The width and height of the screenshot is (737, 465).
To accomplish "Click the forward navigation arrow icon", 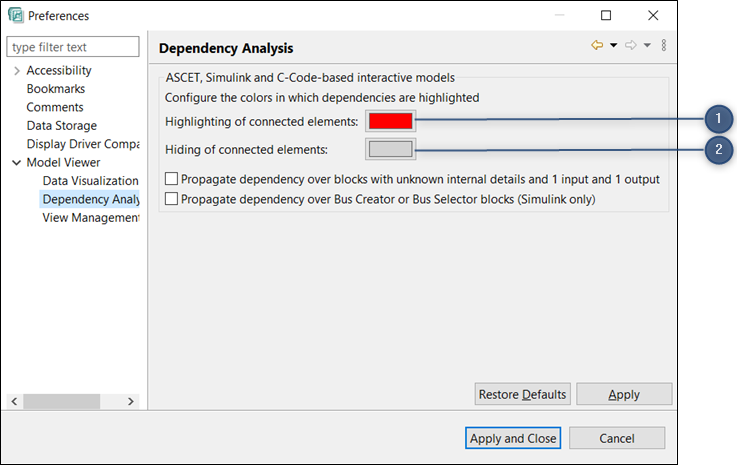I will [631, 46].
